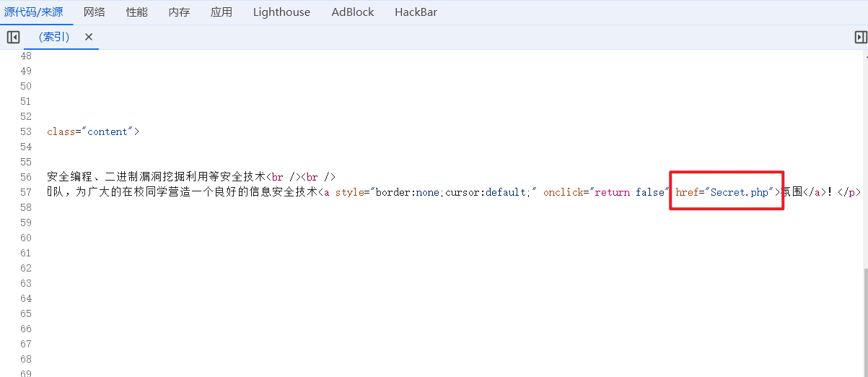
Task: Click the vertical scrollbar thumb of the editor
Action: (864, 318)
